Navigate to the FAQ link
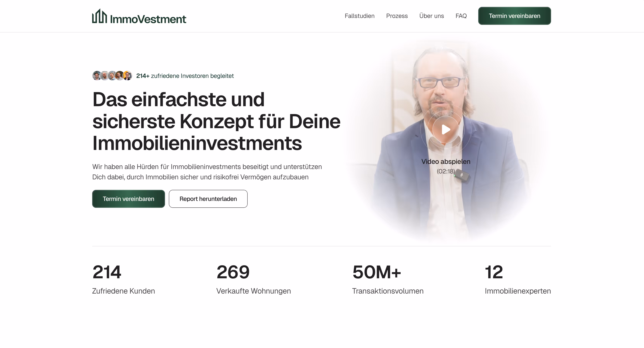 click(x=461, y=16)
